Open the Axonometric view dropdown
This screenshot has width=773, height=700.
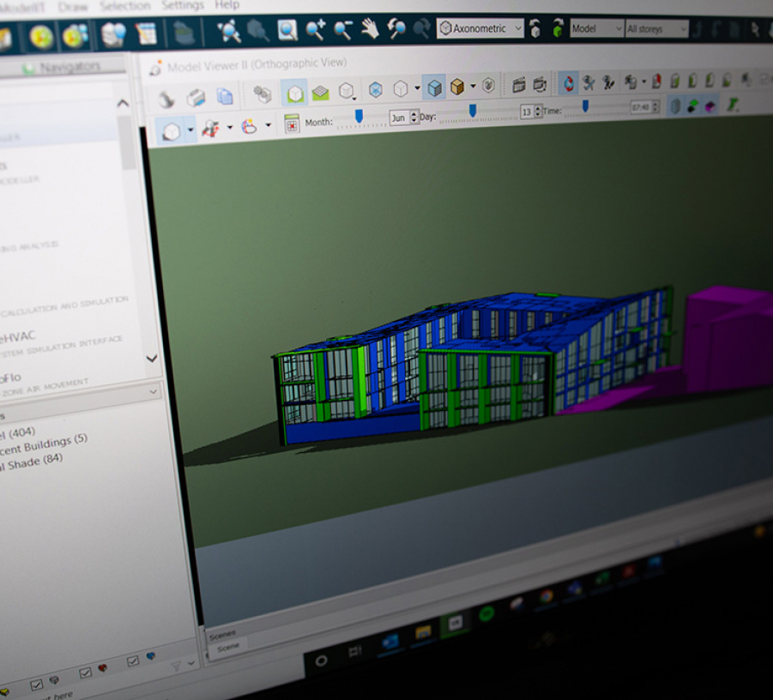[480, 28]
